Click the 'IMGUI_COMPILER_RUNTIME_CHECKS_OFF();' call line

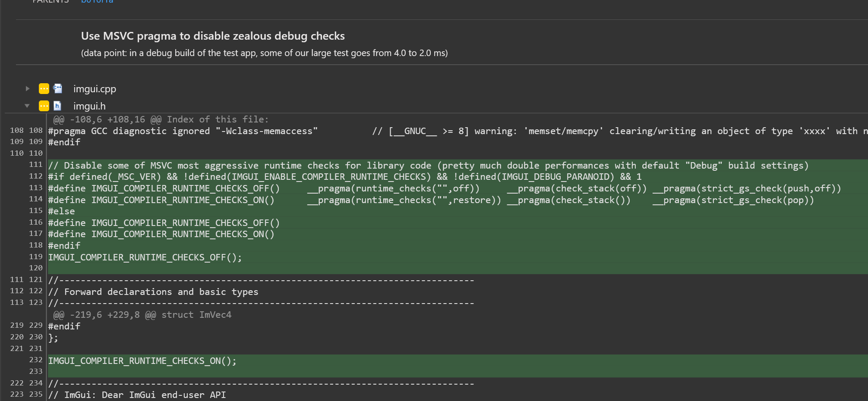point(145,257)
